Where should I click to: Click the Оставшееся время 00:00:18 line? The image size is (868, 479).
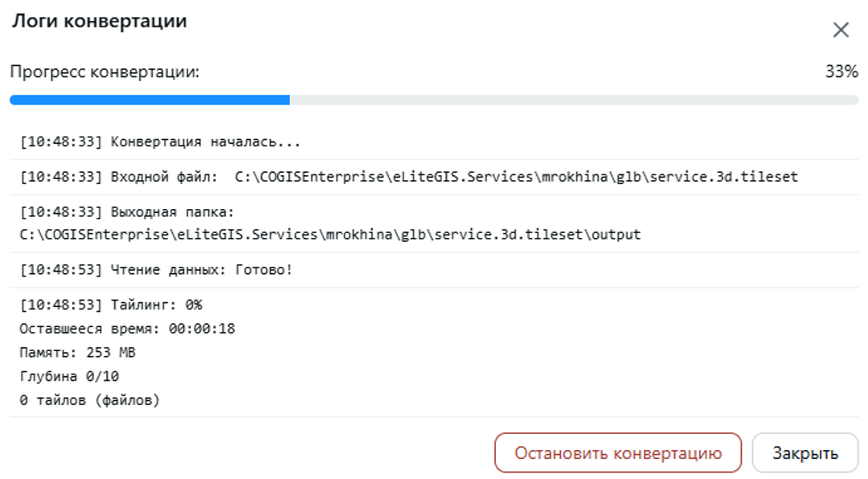127,329
